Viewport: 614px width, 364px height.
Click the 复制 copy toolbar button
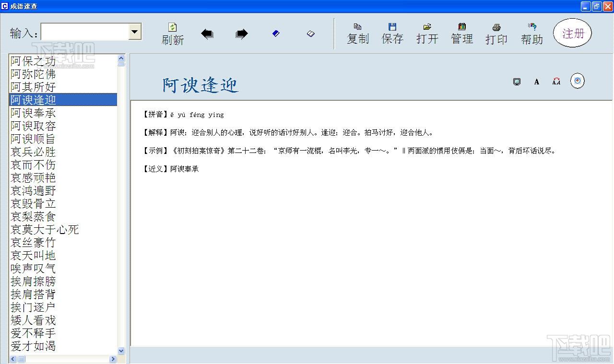click(x=358, y=34)
